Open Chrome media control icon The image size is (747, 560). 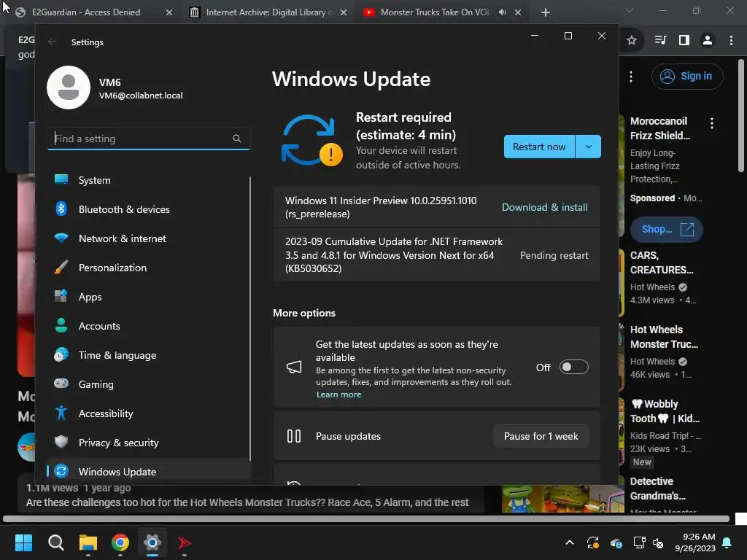660,41
